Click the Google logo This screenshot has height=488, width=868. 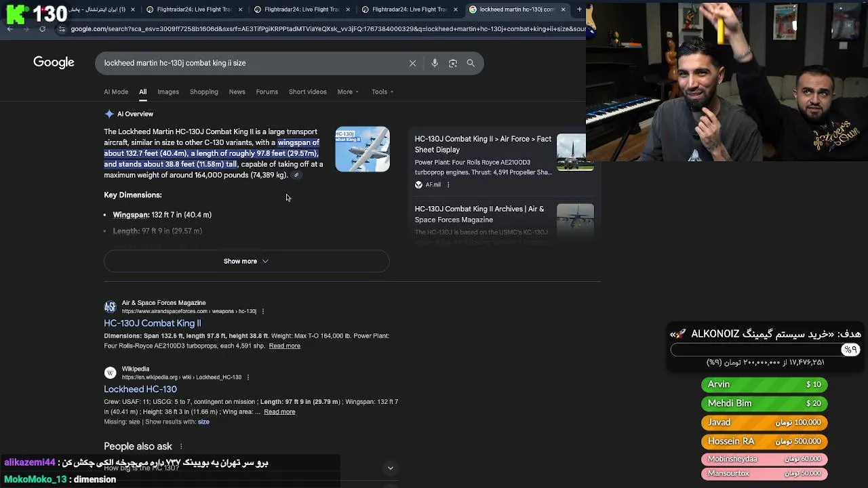point(54,62)
